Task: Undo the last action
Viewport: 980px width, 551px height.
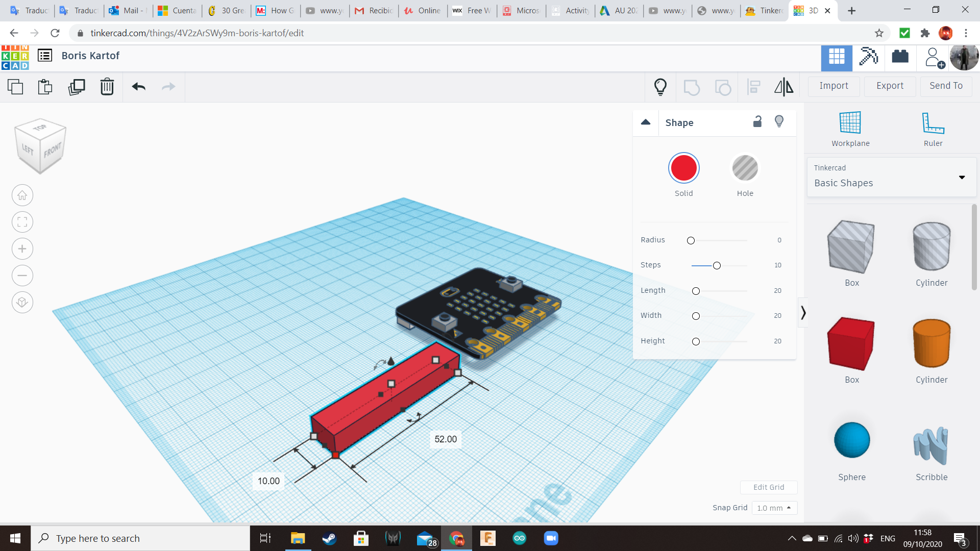Action: pos(137,87)
